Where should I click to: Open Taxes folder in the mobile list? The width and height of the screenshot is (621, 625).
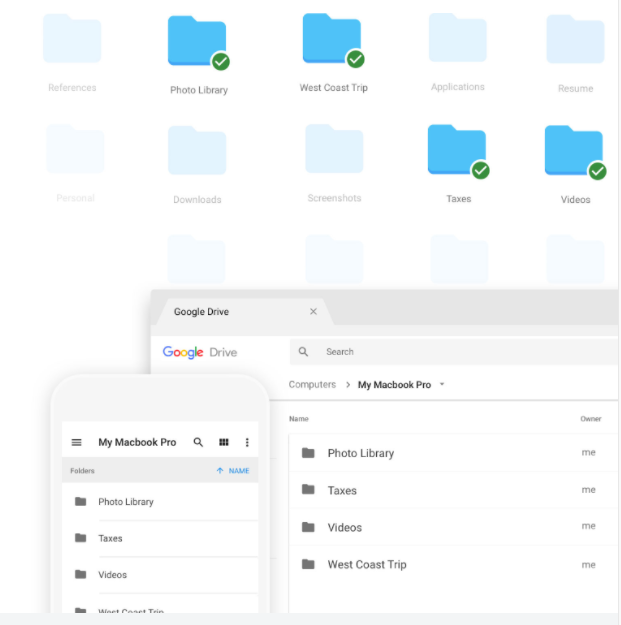pyautogui.click(x=110, y=538)
